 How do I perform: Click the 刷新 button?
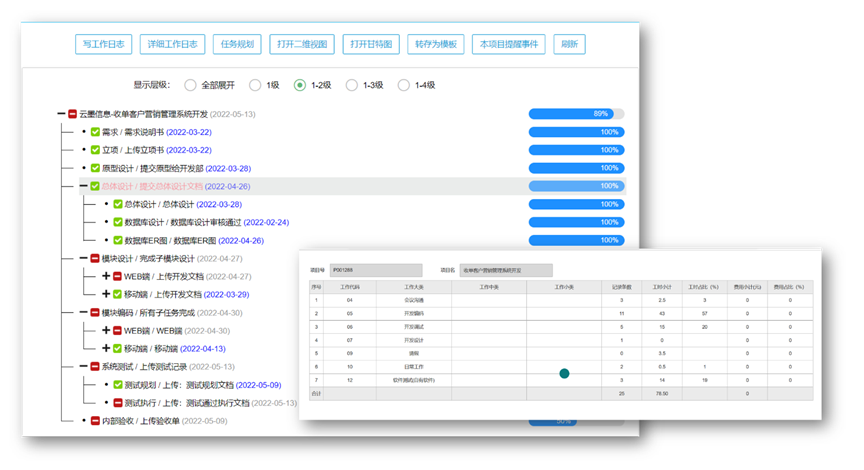click(569, 44)
